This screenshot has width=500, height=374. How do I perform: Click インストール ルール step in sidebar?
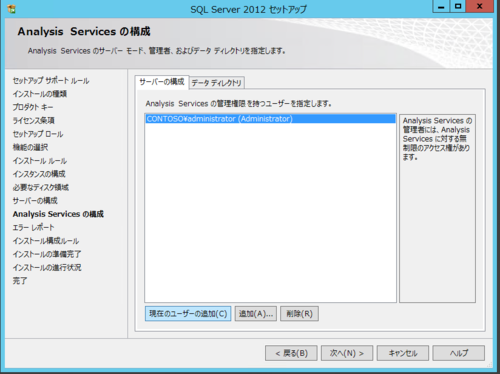40,161
